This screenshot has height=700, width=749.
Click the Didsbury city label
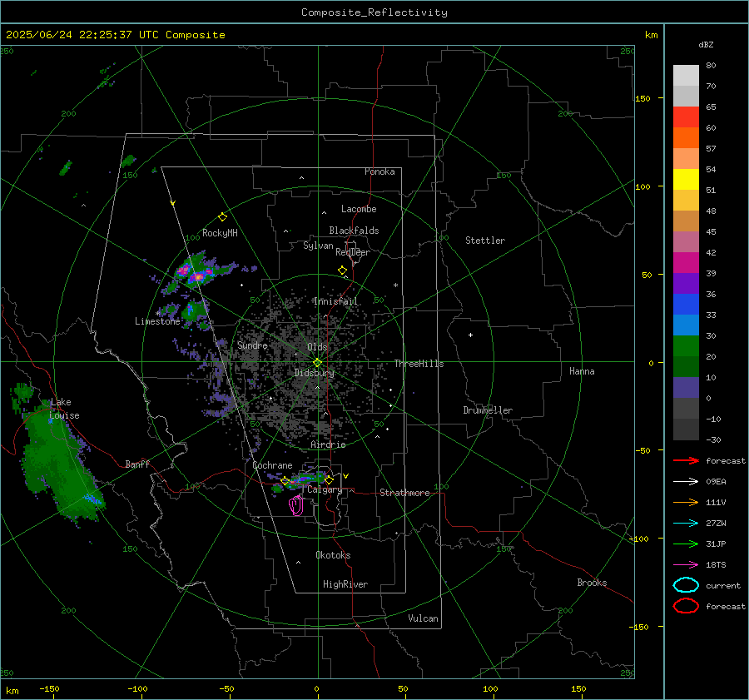(314, 373)
